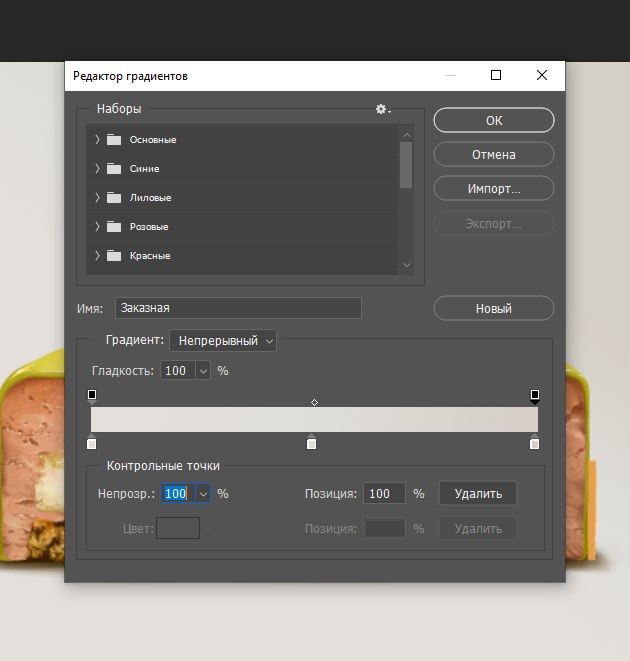The image size is (630, 661).
Task: Click the presets list scrollbar thumb
Action: 406,165
